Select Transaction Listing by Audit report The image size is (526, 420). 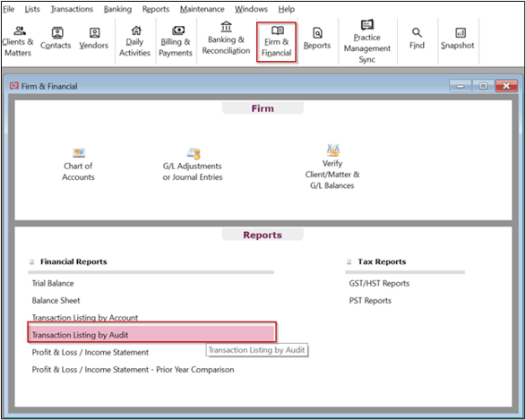tap(152, 332)
